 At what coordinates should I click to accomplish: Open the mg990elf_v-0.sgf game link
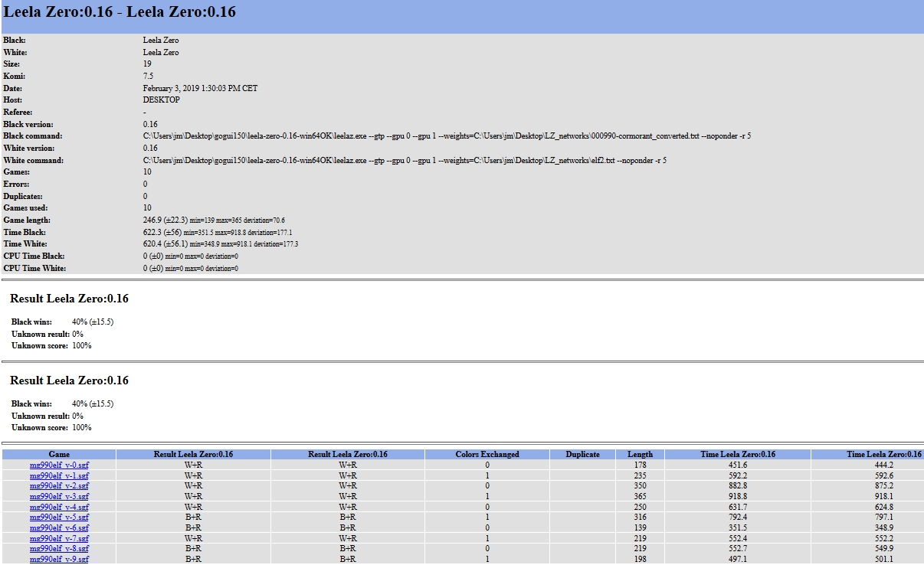[x=59, y=465]
